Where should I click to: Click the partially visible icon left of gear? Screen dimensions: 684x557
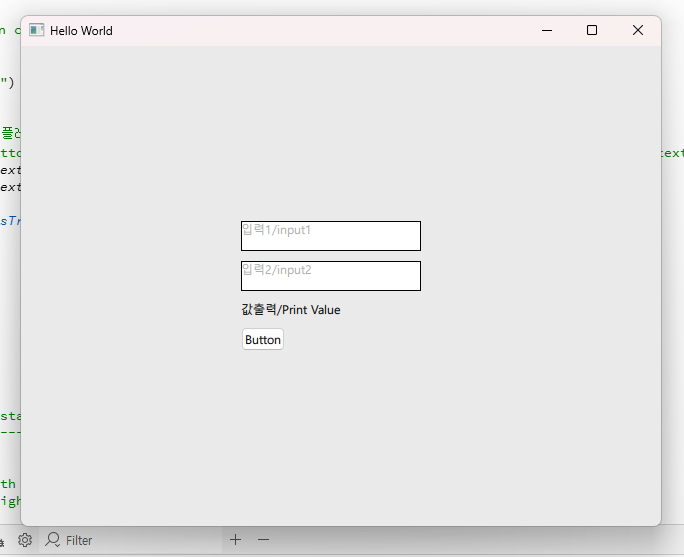click(3, 541)
